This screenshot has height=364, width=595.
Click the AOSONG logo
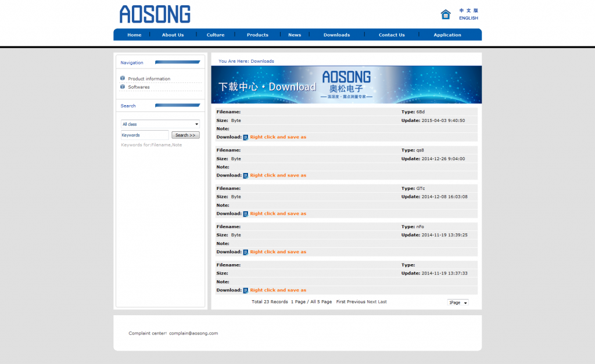(155, 15)
